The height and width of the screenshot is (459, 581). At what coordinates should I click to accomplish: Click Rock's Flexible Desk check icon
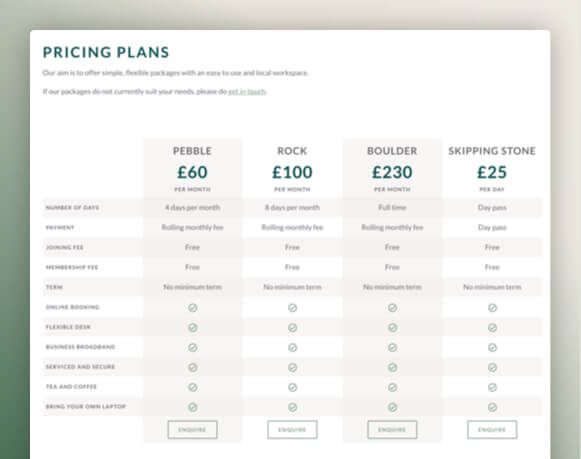point(292,327)
